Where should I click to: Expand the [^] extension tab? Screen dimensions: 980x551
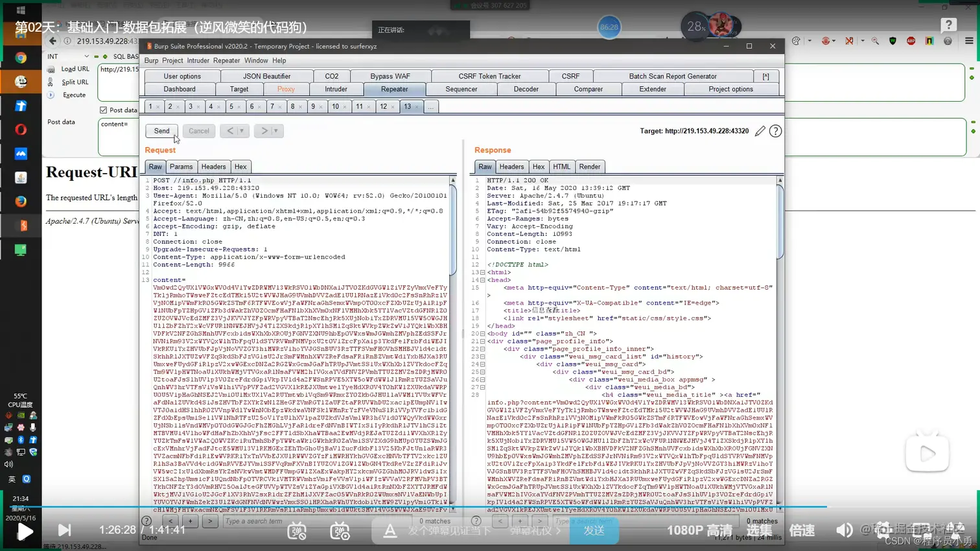765,76
